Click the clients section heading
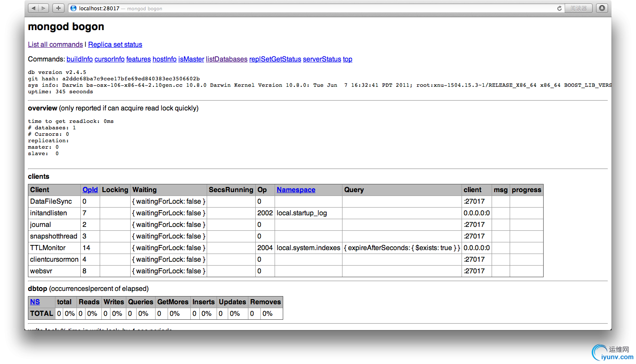This screenshot has height=364, width=636. pos(39,176)
